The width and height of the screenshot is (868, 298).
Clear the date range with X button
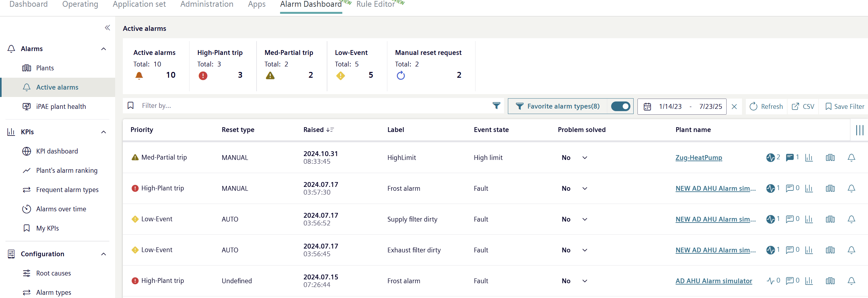734,107
